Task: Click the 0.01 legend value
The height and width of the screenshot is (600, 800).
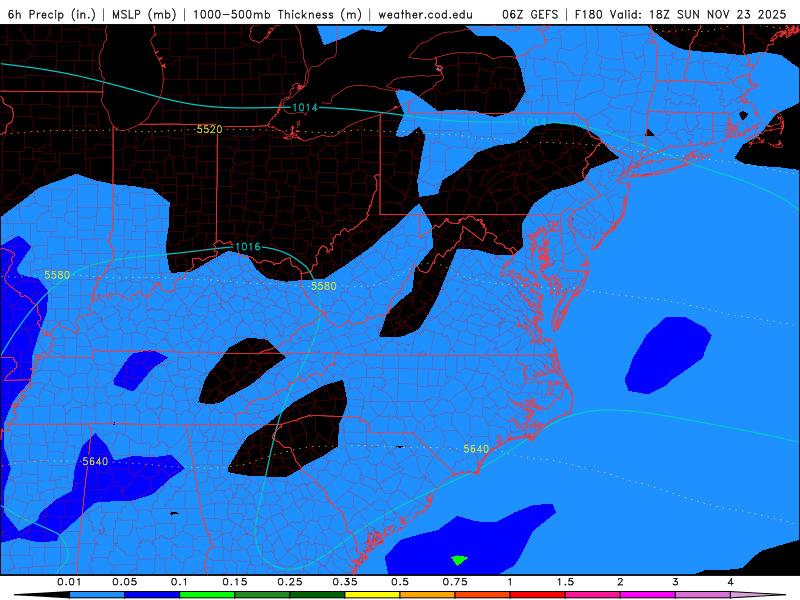Action: (x=69, y=582)
